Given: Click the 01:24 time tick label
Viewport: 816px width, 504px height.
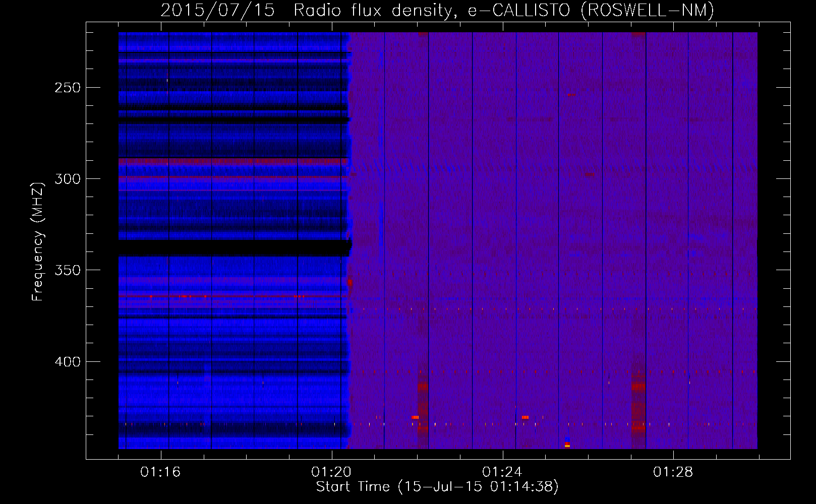Looking at the screenshot, I should pos(502,472).
